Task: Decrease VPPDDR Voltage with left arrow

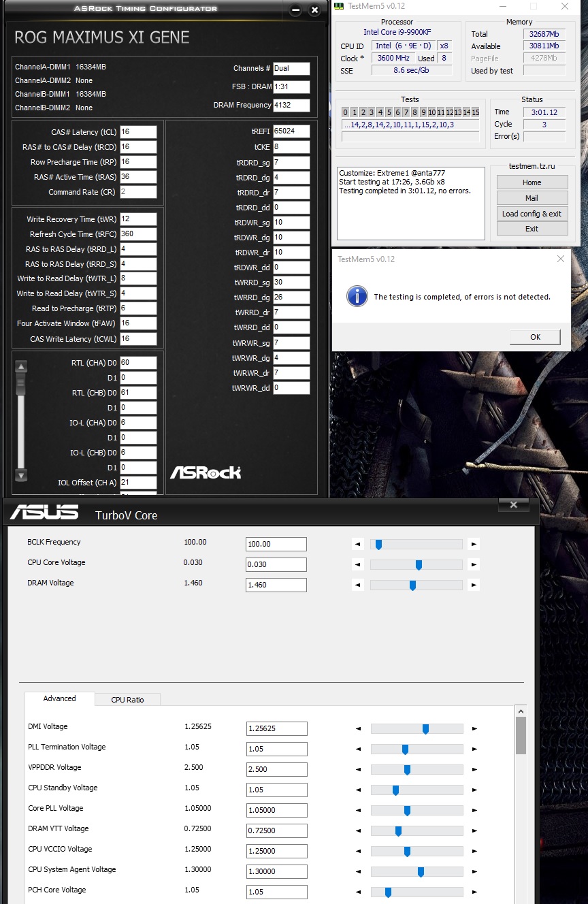Action: pyautogui.click(x=359, y=769)
